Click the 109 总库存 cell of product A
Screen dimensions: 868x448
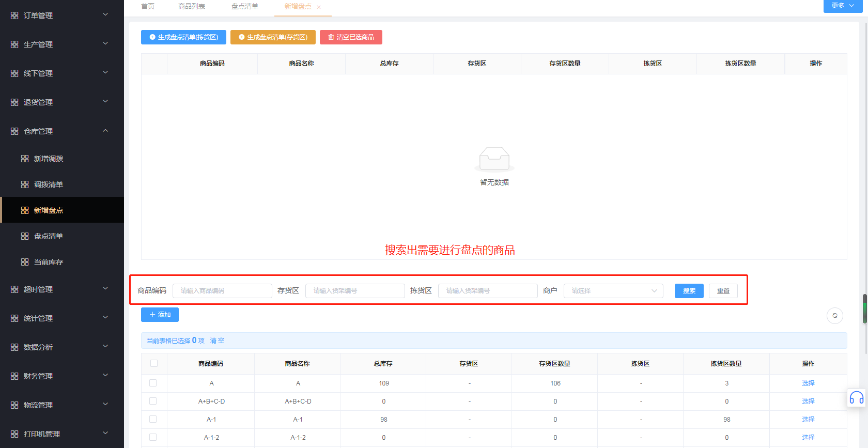tap(383, 383)
